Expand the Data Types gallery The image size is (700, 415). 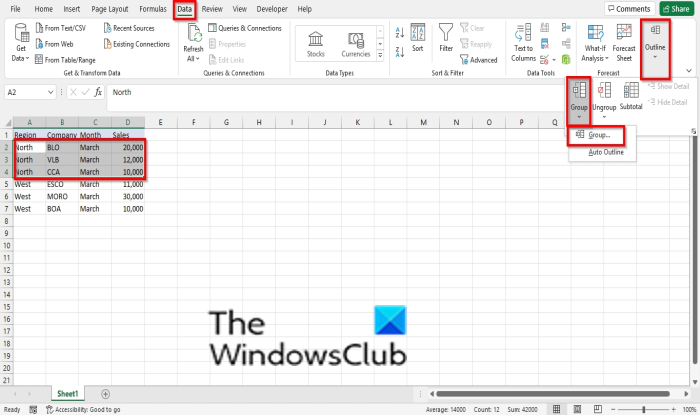point(380,55)
